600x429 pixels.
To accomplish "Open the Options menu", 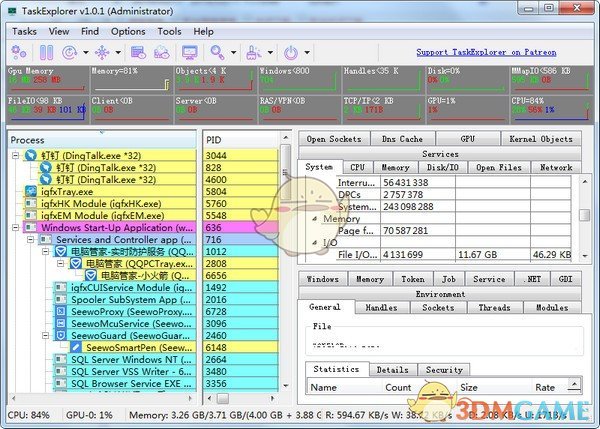I will (128, 31).
